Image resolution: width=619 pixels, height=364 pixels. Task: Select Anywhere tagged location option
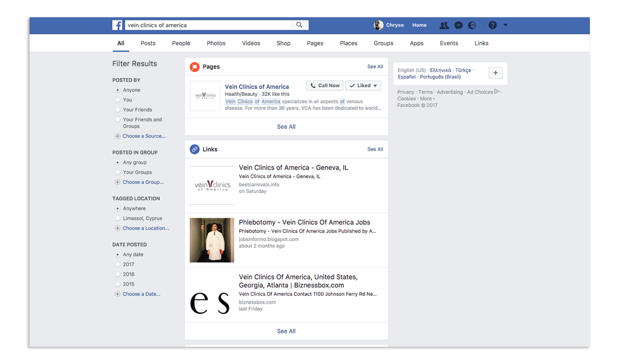coord(118,209)
